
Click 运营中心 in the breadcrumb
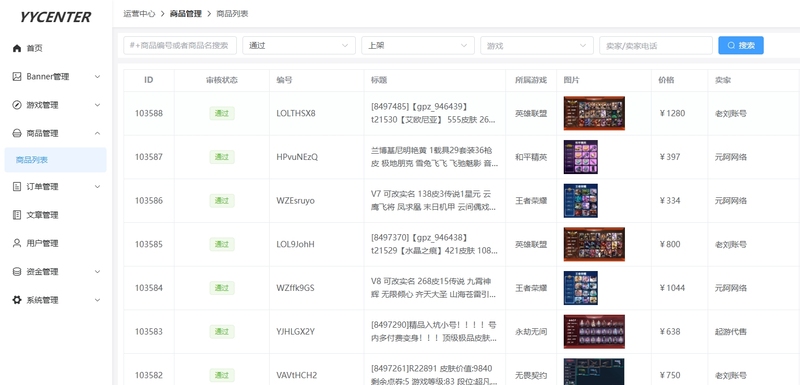(x=139, y=14)
